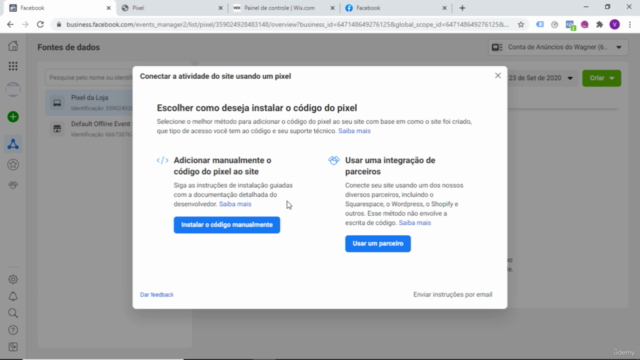Click the pink round extension icon

tap(584, 24)
